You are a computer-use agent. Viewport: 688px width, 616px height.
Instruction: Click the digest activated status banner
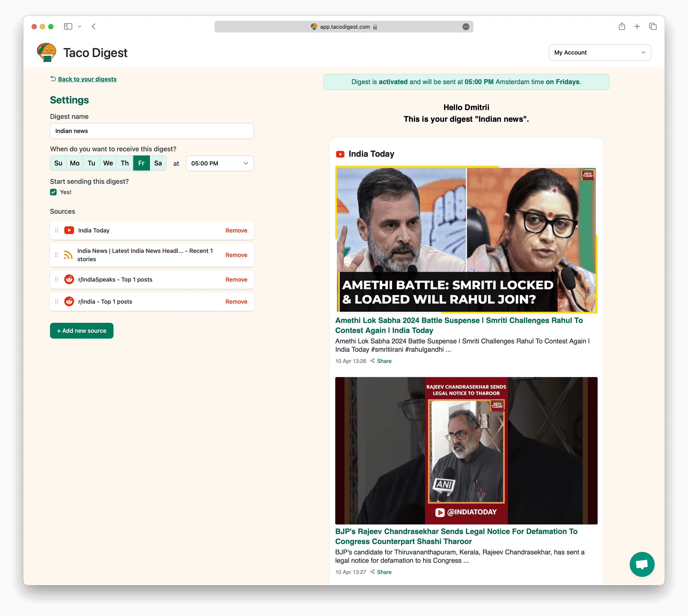466,82
